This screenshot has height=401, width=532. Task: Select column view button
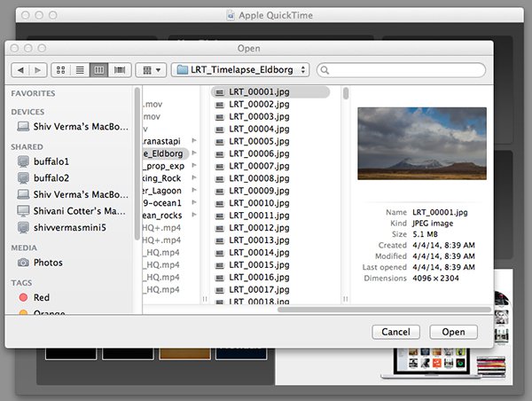coord(99,69)
